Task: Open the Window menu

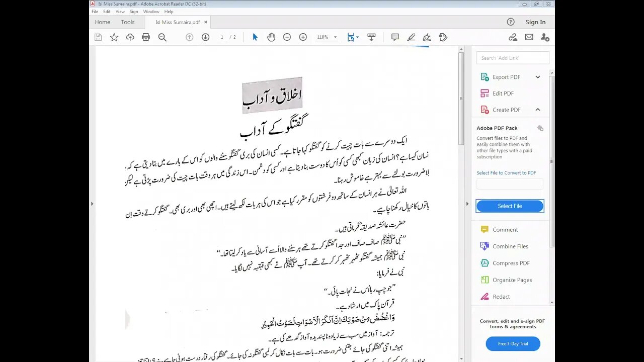Action: tap(151, 12)
